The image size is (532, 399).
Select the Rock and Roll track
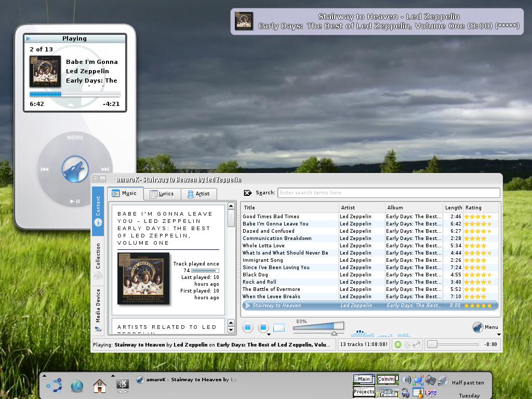370,282
